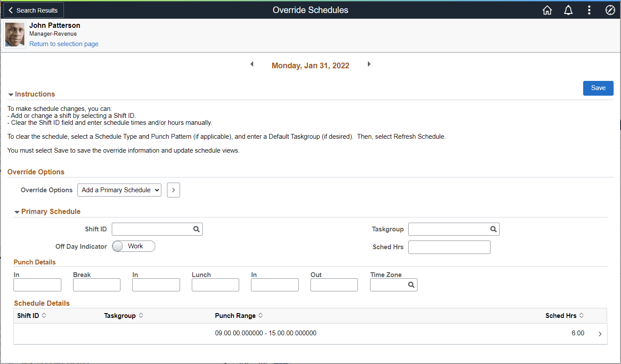Screen dimensions: 621x364
Task: Advance to the next day with the right arrow
Action: point(369,64)
